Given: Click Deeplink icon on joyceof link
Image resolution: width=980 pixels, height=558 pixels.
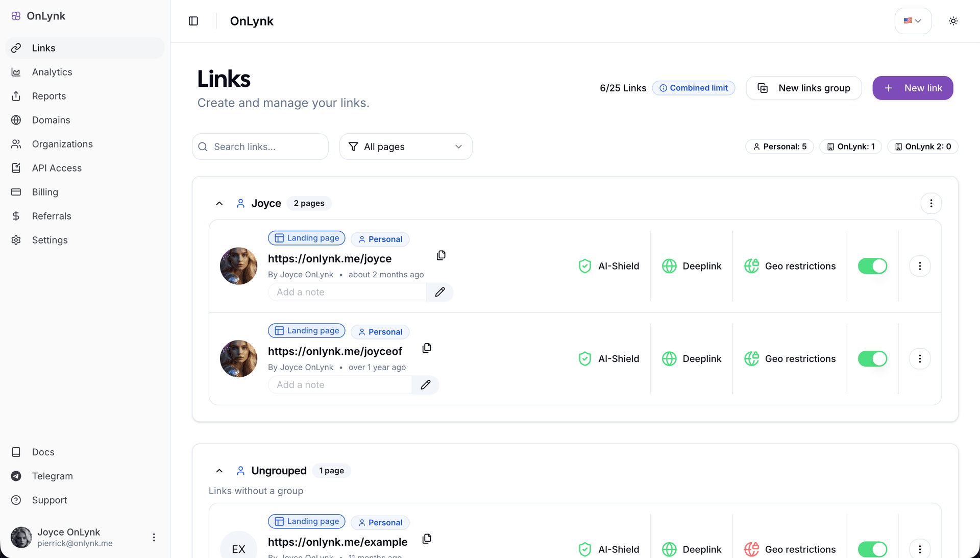Looking at the screenshot, I should (669, 359).
